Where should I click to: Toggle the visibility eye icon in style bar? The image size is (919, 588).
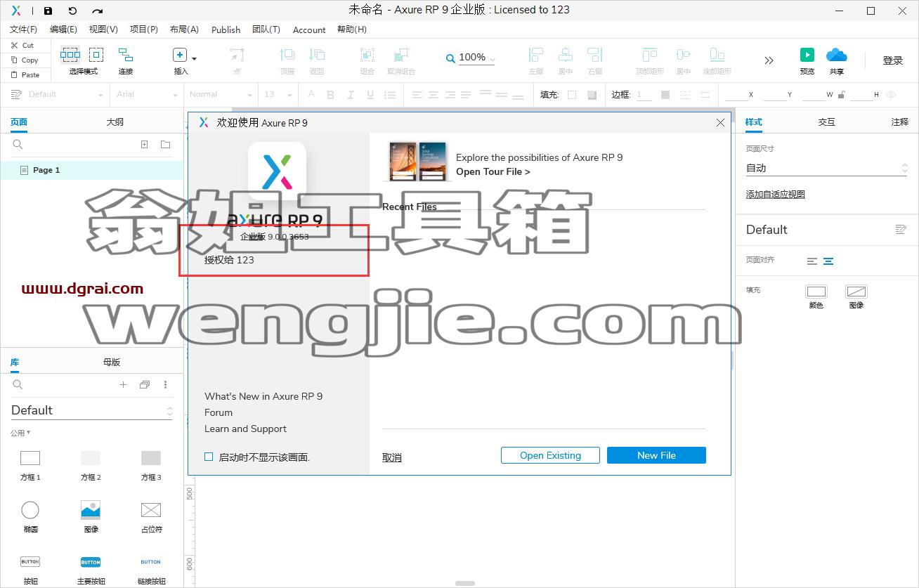(x=892, y=94)
